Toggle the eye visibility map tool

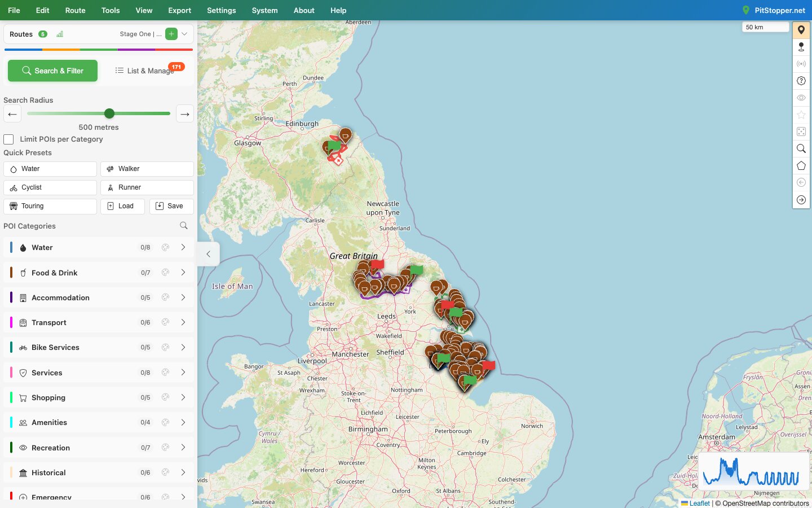[801, 98]
